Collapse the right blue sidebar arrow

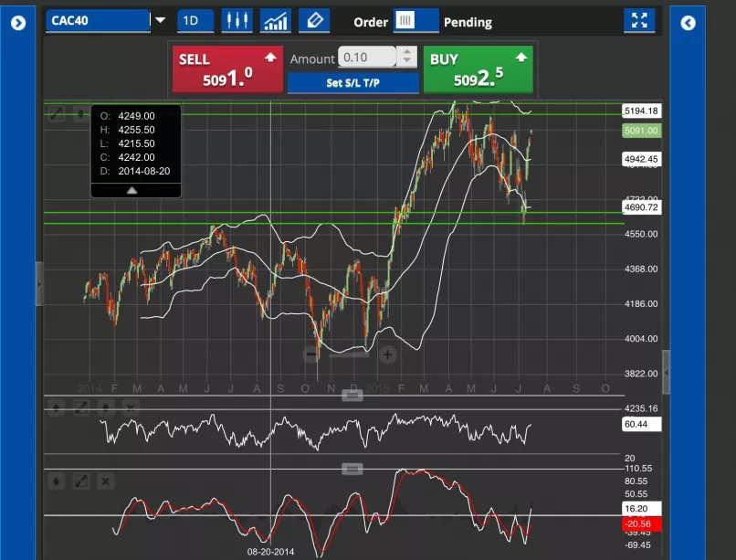click(688, 23)
